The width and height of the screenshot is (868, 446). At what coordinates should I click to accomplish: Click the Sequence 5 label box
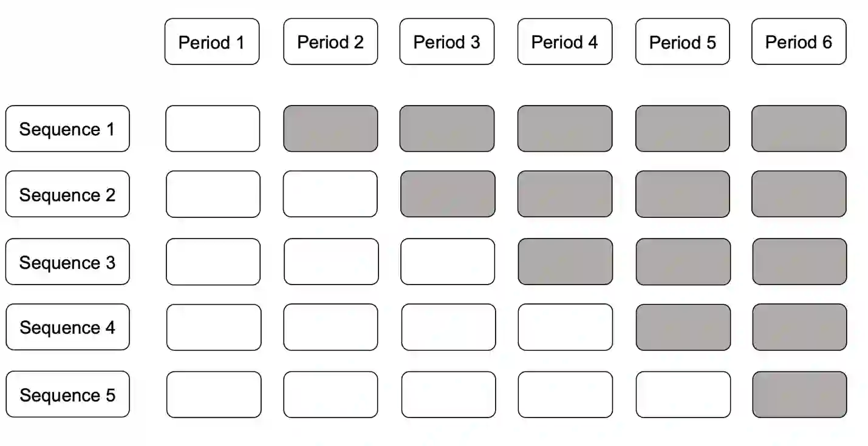(x=67, y=394)
